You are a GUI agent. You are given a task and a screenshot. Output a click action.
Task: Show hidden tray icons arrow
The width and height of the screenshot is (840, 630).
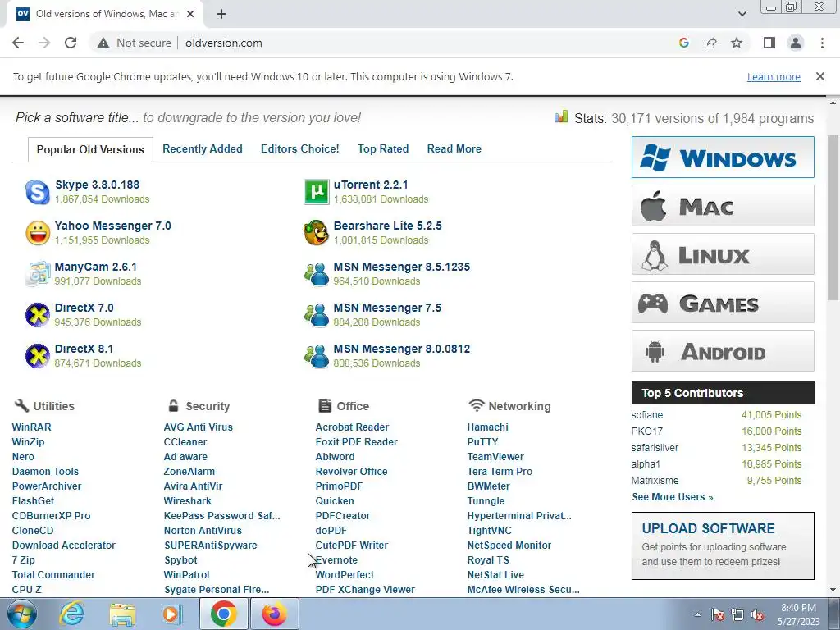click(x=697, y=615)
